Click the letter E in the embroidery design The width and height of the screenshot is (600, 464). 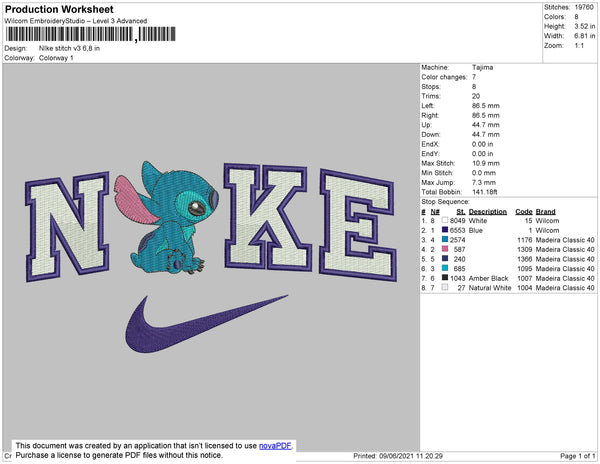(358, 225)
